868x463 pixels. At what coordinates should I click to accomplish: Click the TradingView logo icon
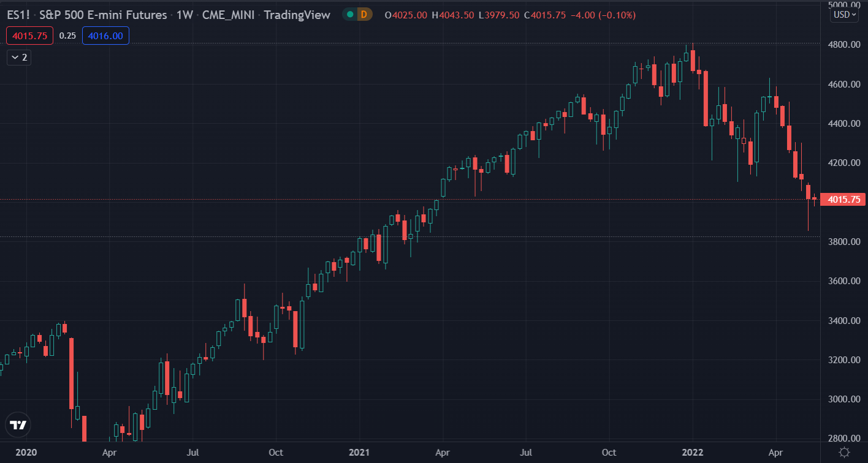coord(18,425)
